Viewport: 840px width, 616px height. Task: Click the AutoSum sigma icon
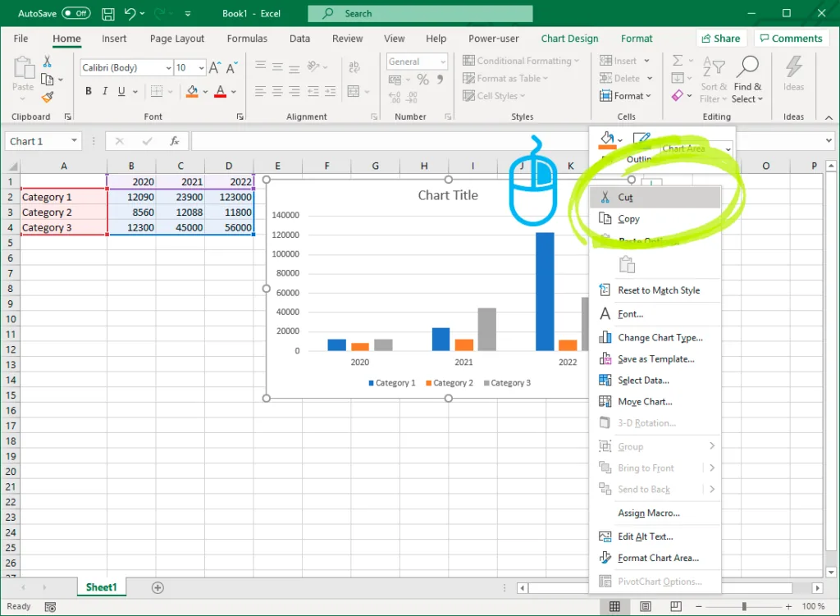(678, 61)
